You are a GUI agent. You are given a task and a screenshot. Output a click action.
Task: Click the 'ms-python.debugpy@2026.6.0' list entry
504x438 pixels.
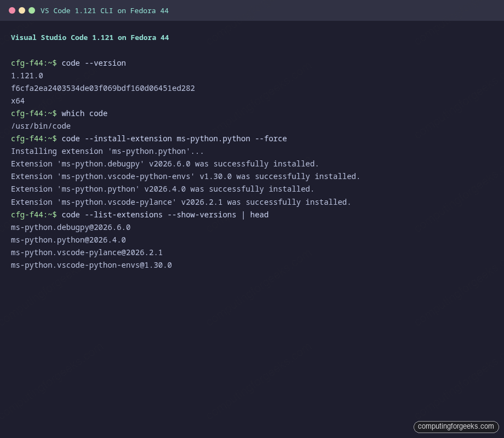tap(71, 228)
